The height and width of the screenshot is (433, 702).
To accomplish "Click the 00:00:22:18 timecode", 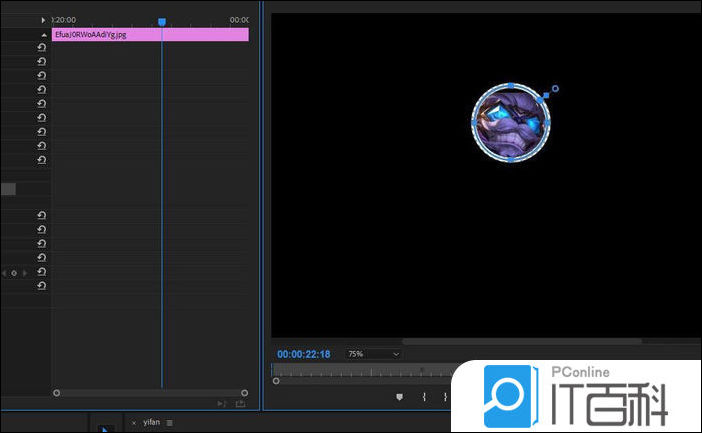I will pyautogui.click(x=303, y=354).
